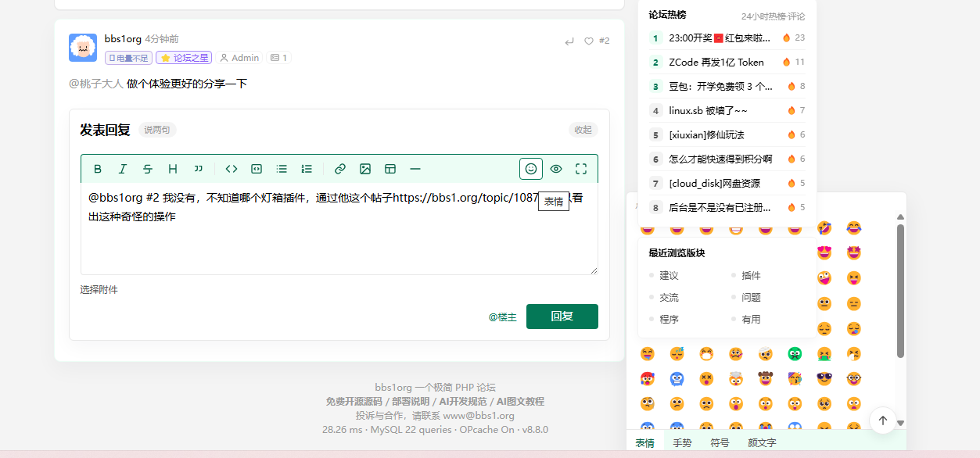Open bbs1org username link
The image size is (980, 458).
pos(123,39)
